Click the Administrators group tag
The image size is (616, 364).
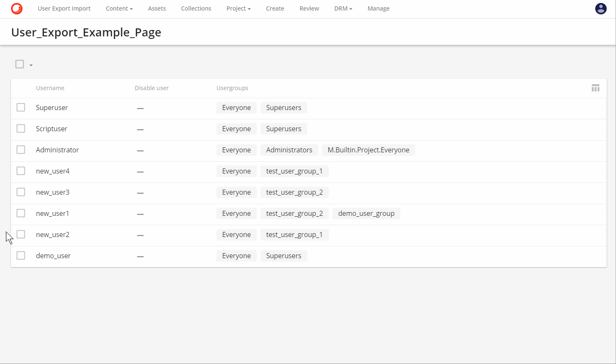tap(289, 150)
